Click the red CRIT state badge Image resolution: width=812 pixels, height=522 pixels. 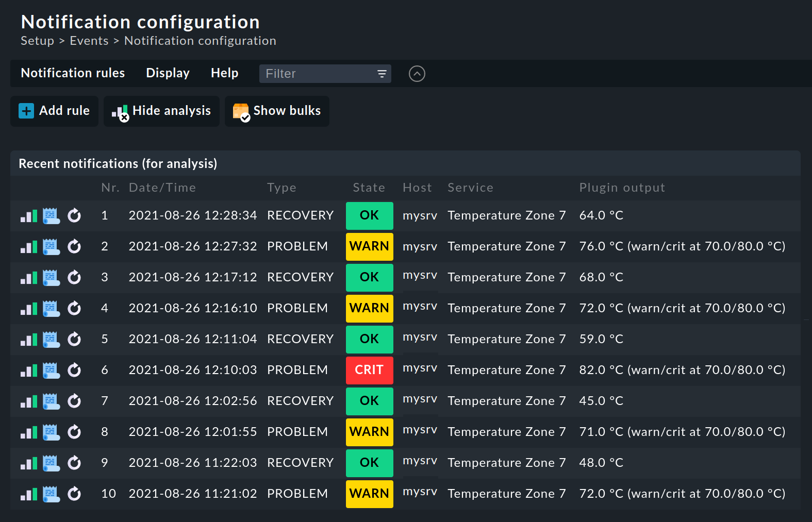369,370
